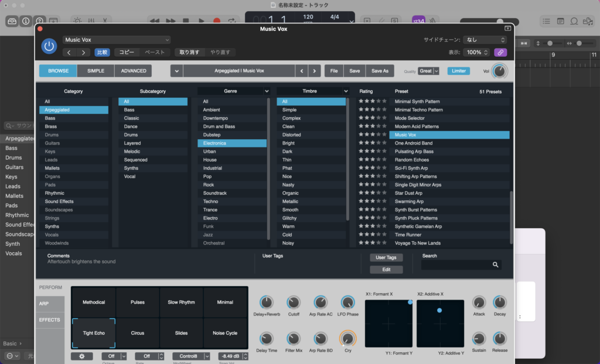Screen dimensions: 600x364
Task: Click the record button in transport
Action: click(217, 21)
